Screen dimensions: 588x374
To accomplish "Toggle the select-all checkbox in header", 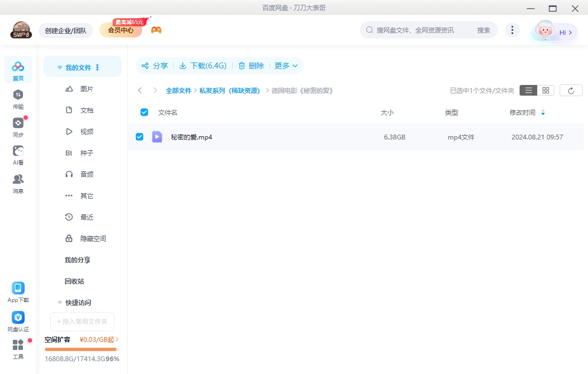I will [x=144, y=112].
